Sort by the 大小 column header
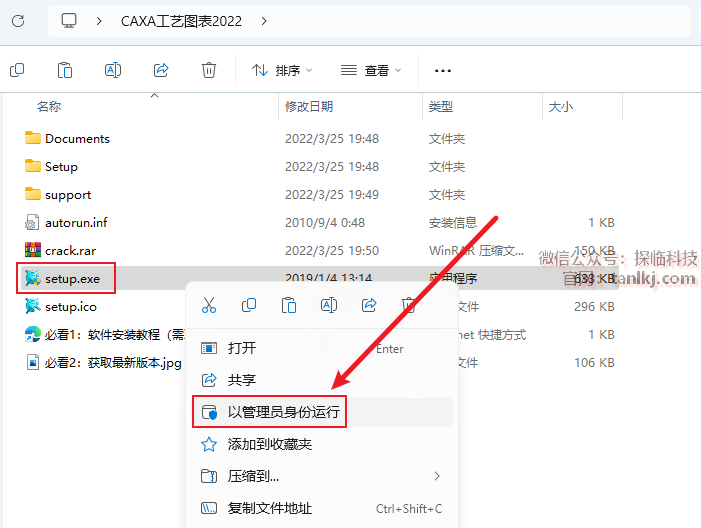Screen dimensions: 701x528 click(561, 106)
